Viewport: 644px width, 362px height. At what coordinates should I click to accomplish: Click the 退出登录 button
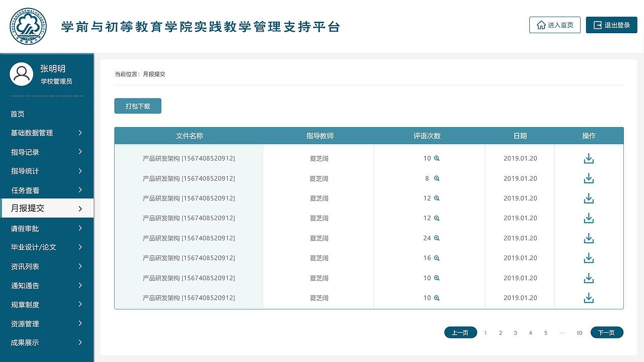tap(611, 25)
